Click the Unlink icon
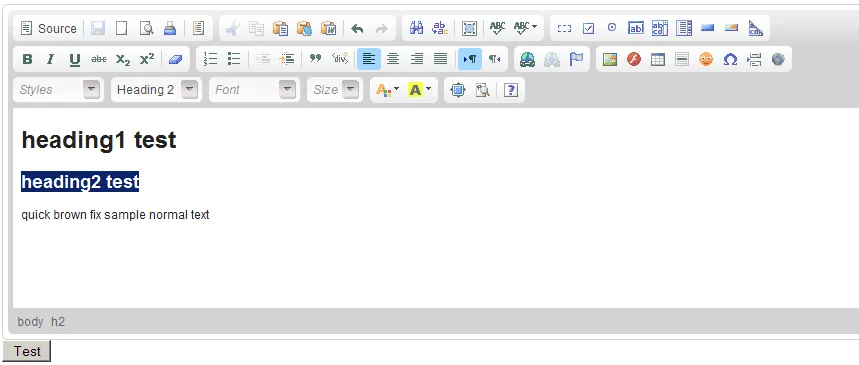Image resolution: width=859 pixels, height=365 pixels. coord(552,59)
